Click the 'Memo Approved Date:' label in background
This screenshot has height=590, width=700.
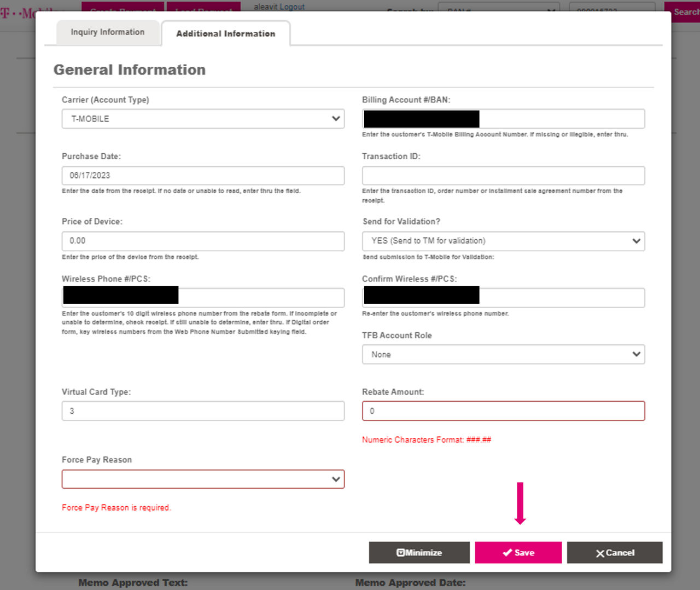point(410,582)
